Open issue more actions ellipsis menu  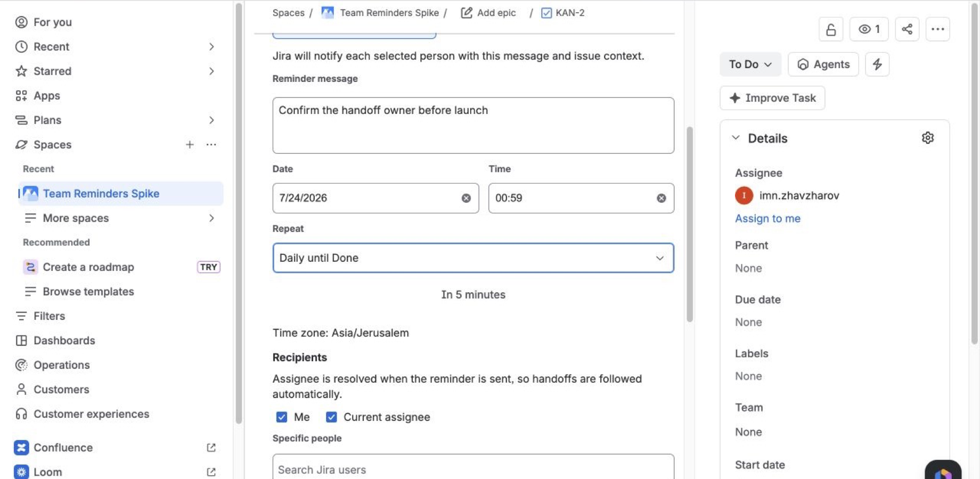(938, 29)
